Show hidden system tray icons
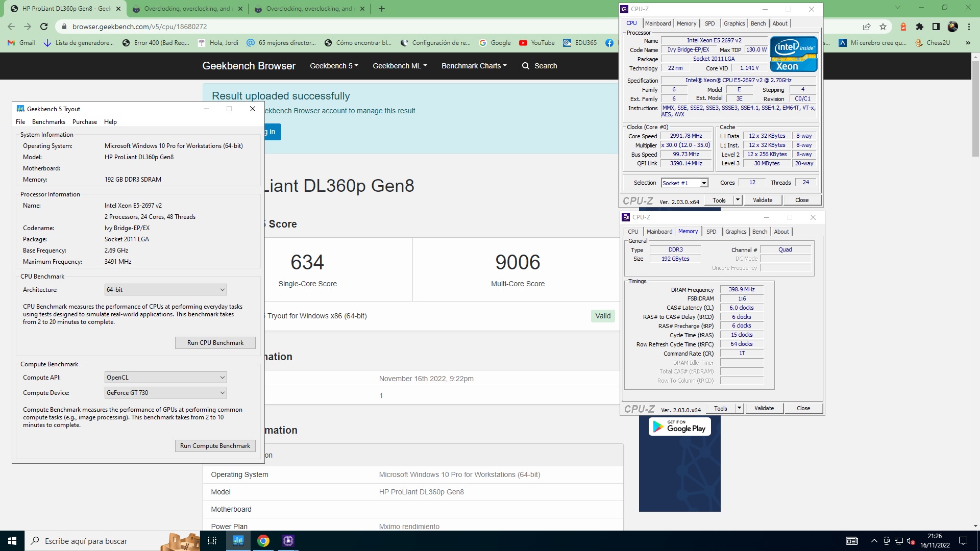 click(874, 541)
